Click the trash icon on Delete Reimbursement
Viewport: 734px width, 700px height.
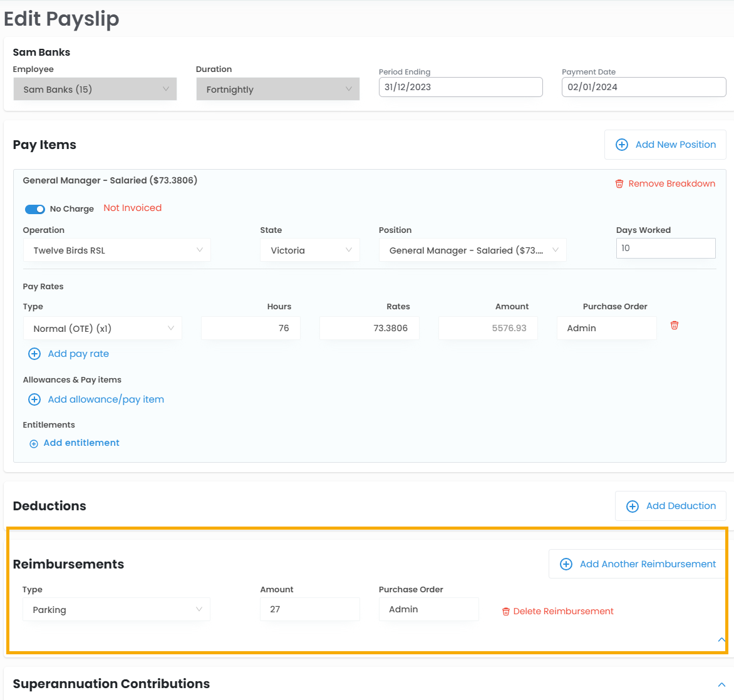pos(506,612)
